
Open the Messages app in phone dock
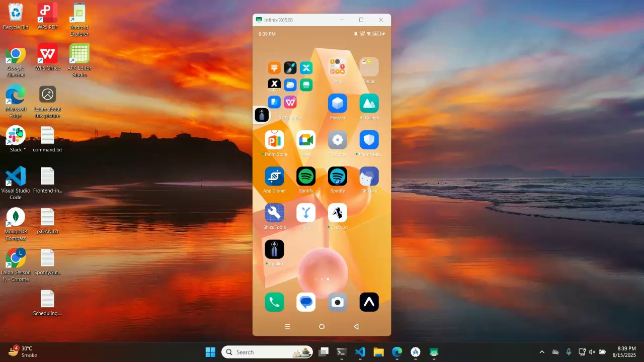coord(306,302)
